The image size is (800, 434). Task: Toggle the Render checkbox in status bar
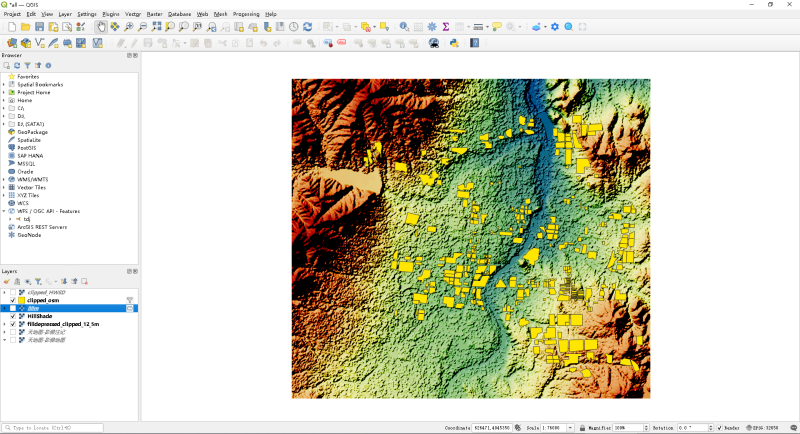click(x=719, y=428)
